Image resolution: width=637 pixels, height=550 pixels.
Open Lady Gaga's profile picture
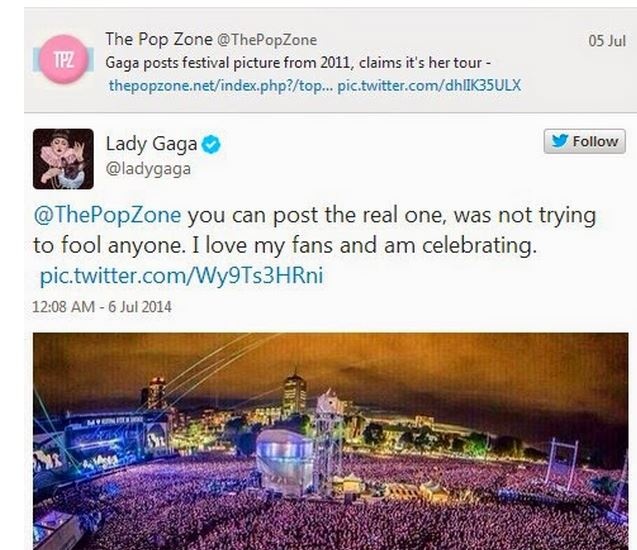63,158
